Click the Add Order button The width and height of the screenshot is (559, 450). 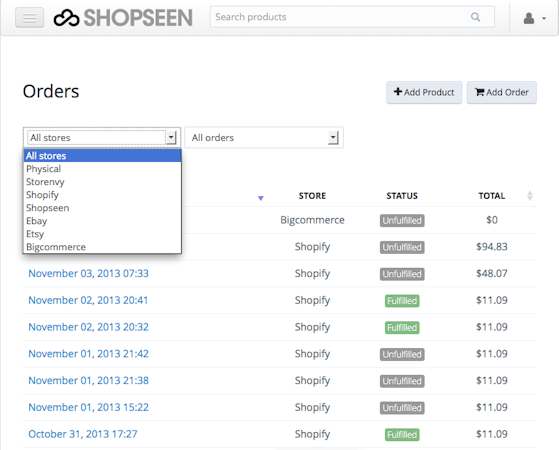(x=502, y=92)
